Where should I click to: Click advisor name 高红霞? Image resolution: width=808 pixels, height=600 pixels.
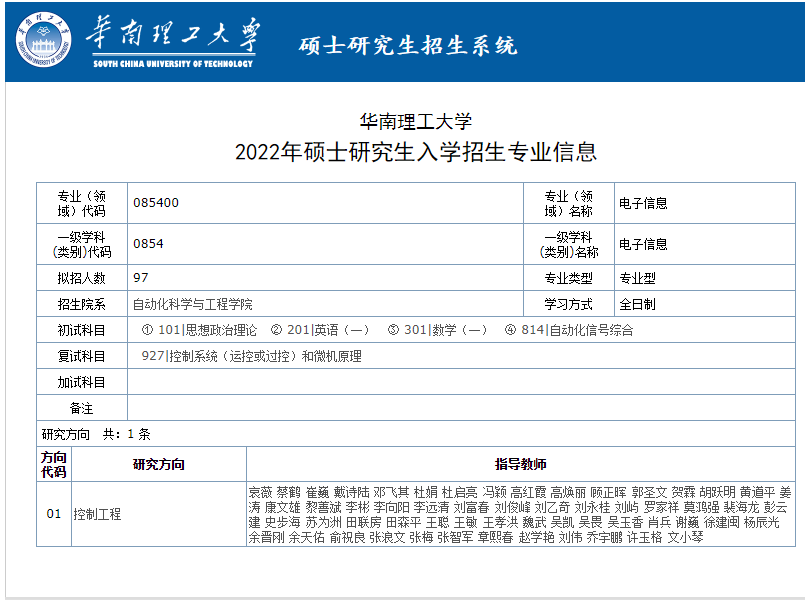(529, 492)
